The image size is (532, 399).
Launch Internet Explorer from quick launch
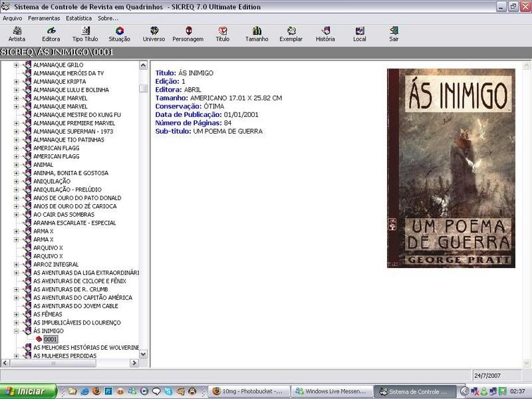point(84,391)
